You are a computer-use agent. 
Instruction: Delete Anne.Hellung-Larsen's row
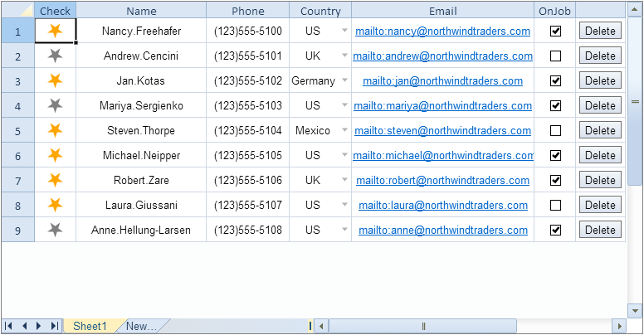pos(600,230)
